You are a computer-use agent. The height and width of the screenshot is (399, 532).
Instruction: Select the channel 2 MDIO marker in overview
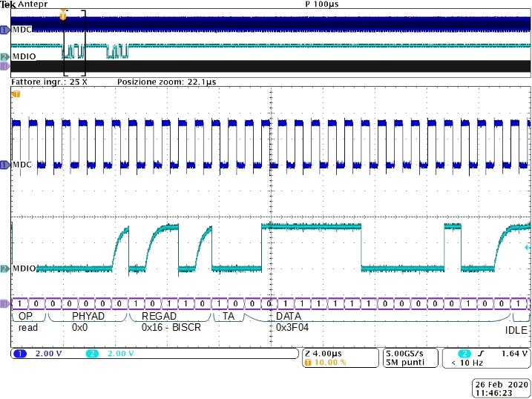(x=4, y=56)
